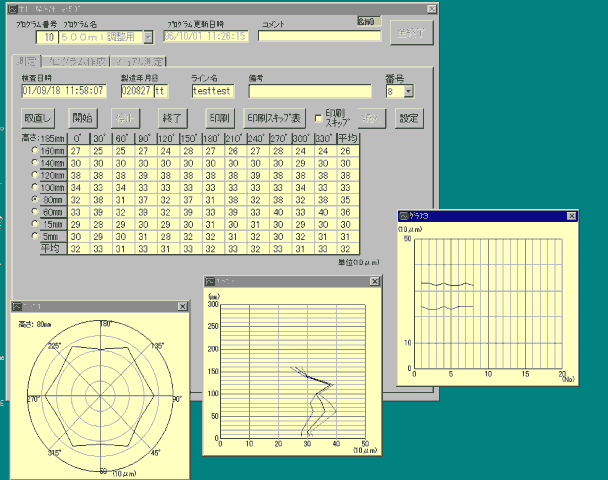Select the 140mm height radio button

35,162
